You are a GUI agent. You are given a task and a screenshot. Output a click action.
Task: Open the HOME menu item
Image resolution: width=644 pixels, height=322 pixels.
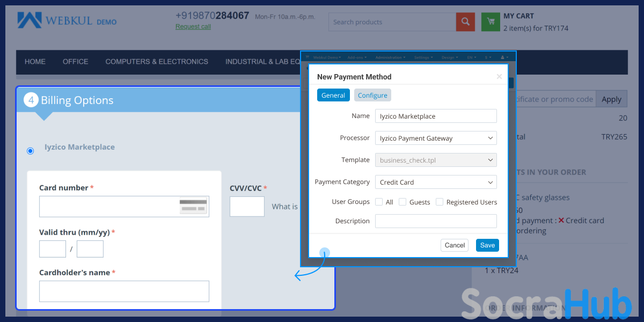click(x=35, y=62)
